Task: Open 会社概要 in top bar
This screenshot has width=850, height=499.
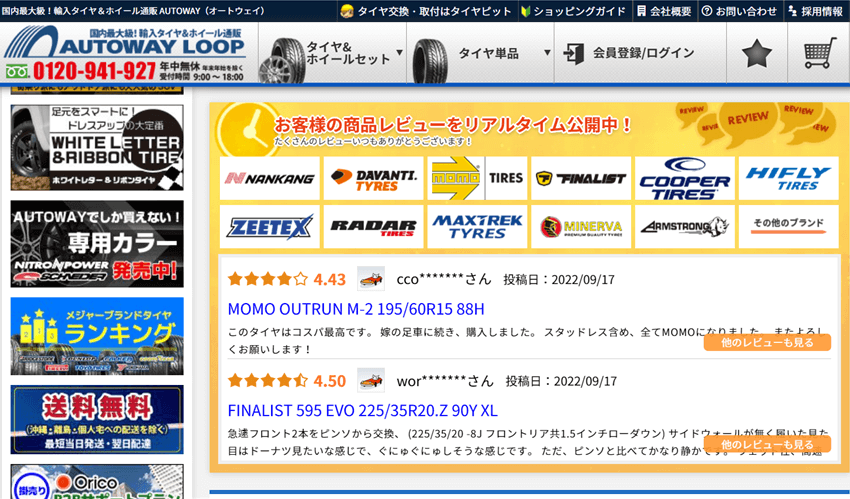Action: (x=665, y=11)
